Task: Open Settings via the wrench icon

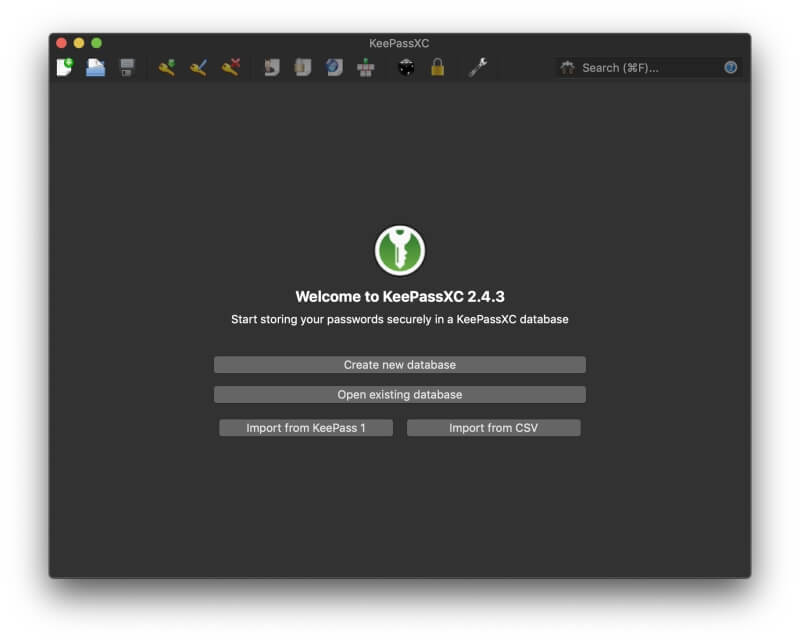Action: 478,67
